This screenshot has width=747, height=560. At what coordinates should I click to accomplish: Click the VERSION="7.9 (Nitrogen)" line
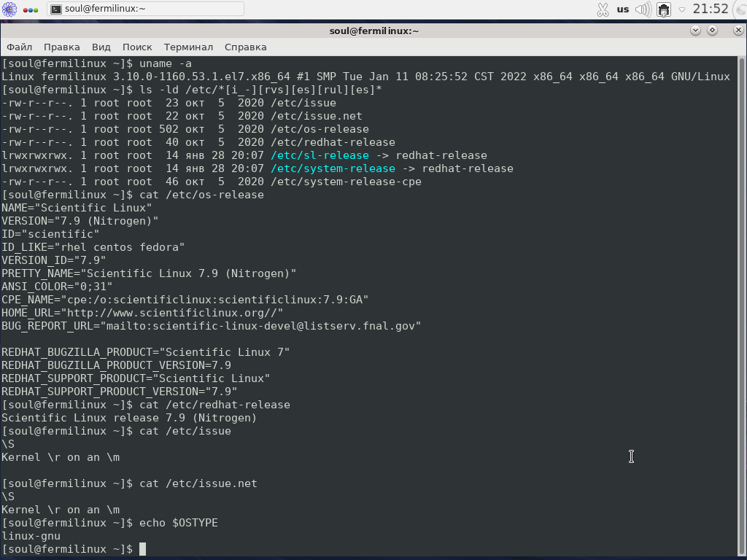point(80,221)
